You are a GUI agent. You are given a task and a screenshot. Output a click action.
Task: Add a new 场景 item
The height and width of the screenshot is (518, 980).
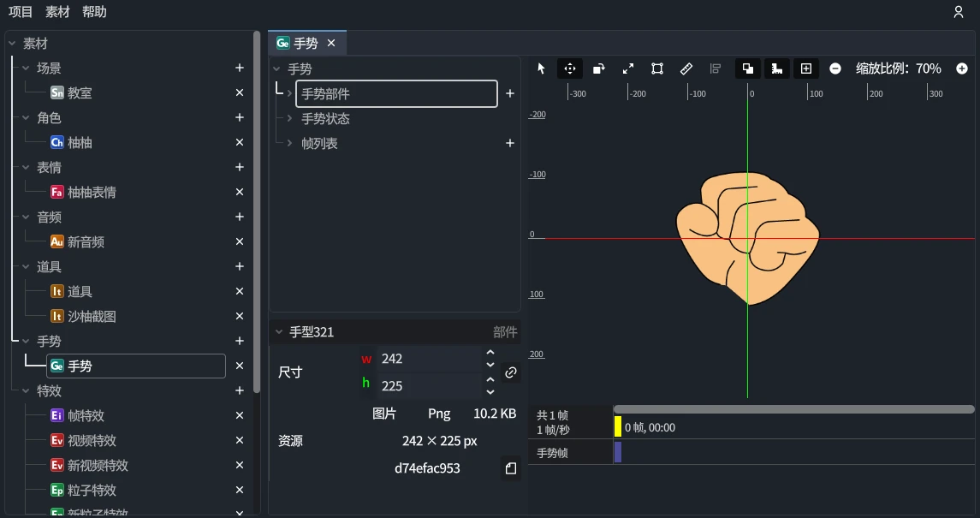pos(240,68)
